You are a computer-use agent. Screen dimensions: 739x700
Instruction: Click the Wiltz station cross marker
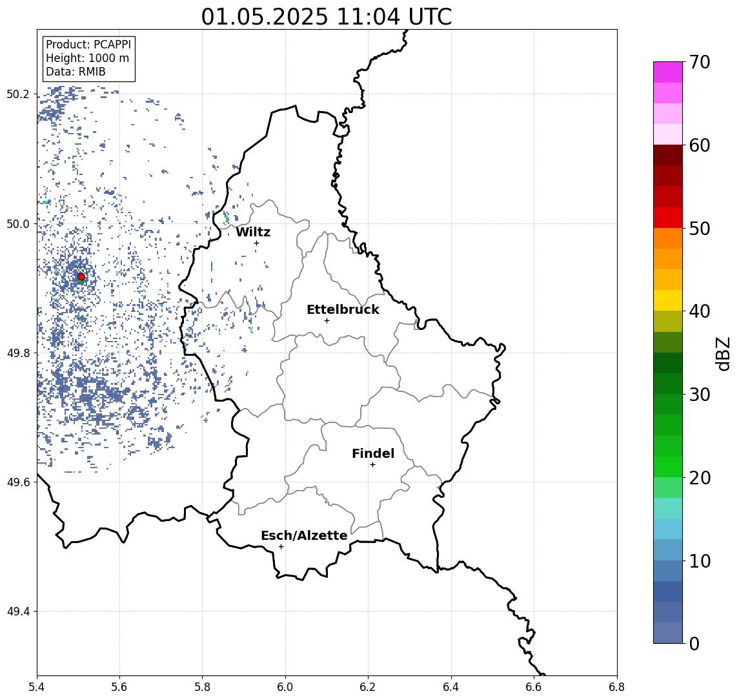pos(256,243)
